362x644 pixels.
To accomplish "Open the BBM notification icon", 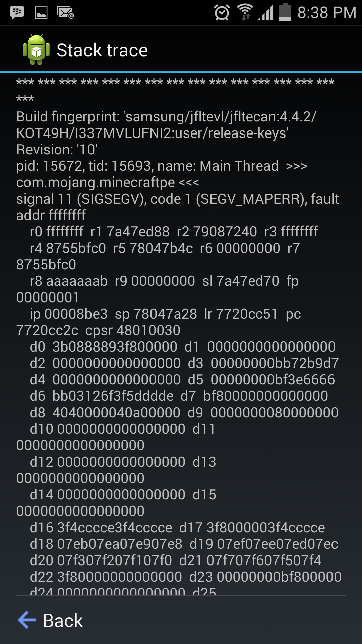I will [x=17, y=13].
